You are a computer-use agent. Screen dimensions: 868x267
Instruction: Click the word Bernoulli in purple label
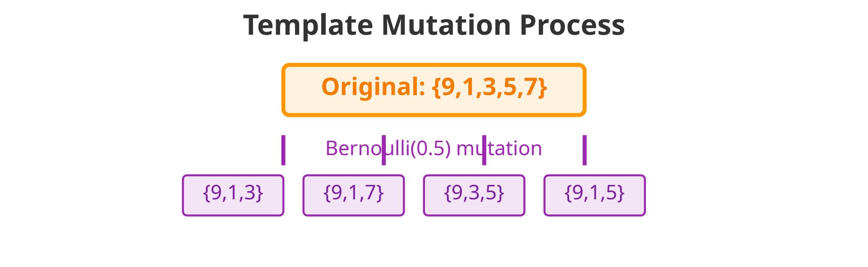(x=368, y=148)
